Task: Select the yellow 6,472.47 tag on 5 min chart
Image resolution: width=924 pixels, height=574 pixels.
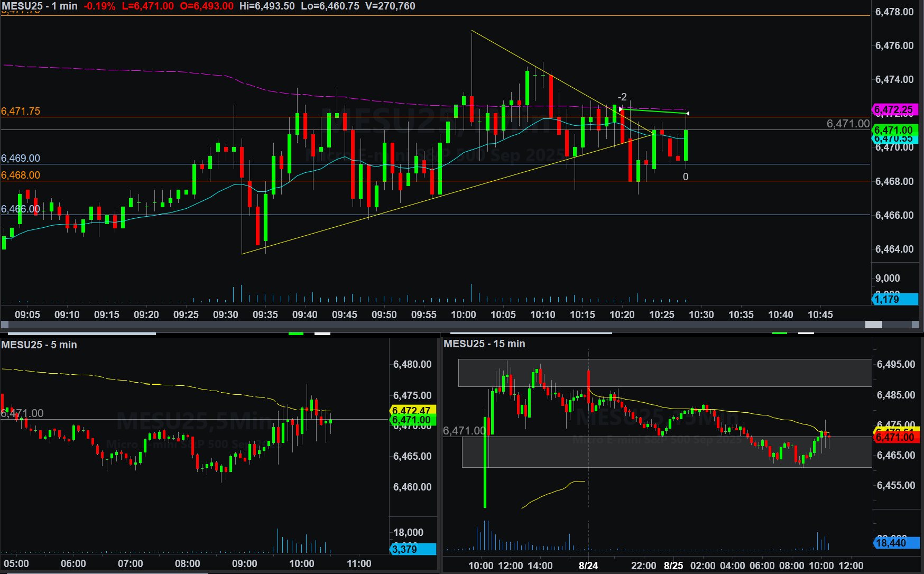Action: tap(412, 410)
